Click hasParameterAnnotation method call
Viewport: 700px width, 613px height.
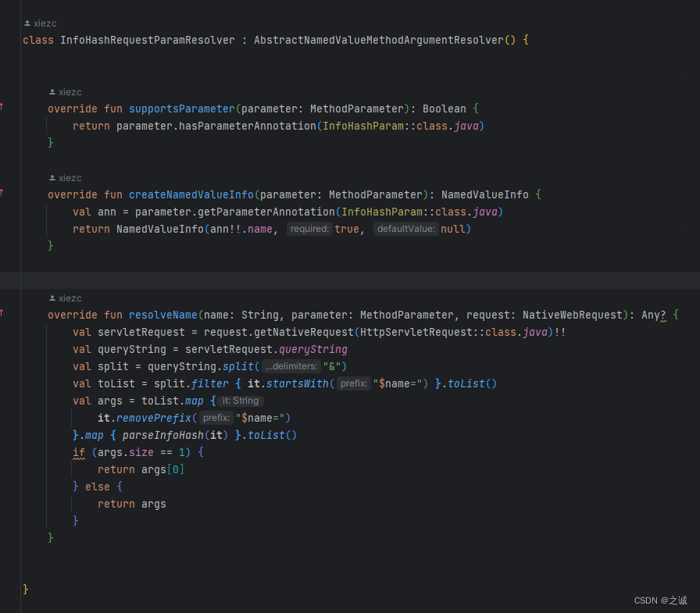(x=248, y=127)
